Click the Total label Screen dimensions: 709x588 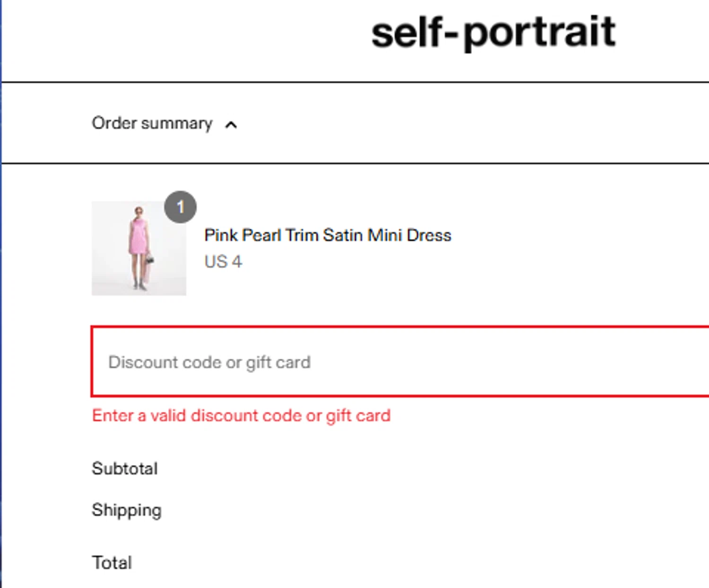[x=112, y=563]
